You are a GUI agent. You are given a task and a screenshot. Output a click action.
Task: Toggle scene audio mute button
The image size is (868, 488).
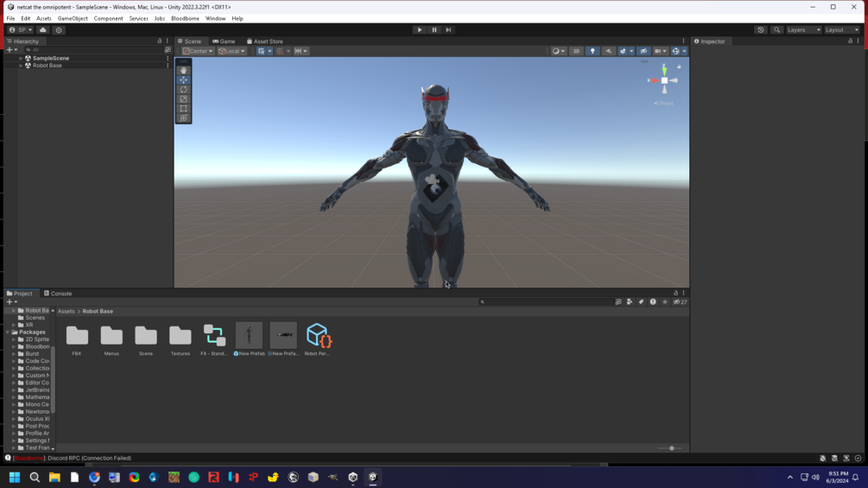click(608, 51)
